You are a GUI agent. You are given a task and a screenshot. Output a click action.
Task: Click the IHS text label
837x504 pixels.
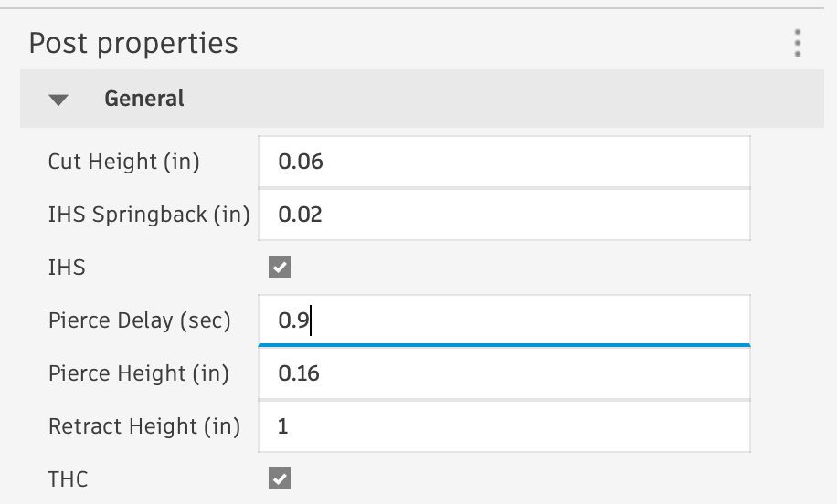point(67,268)
